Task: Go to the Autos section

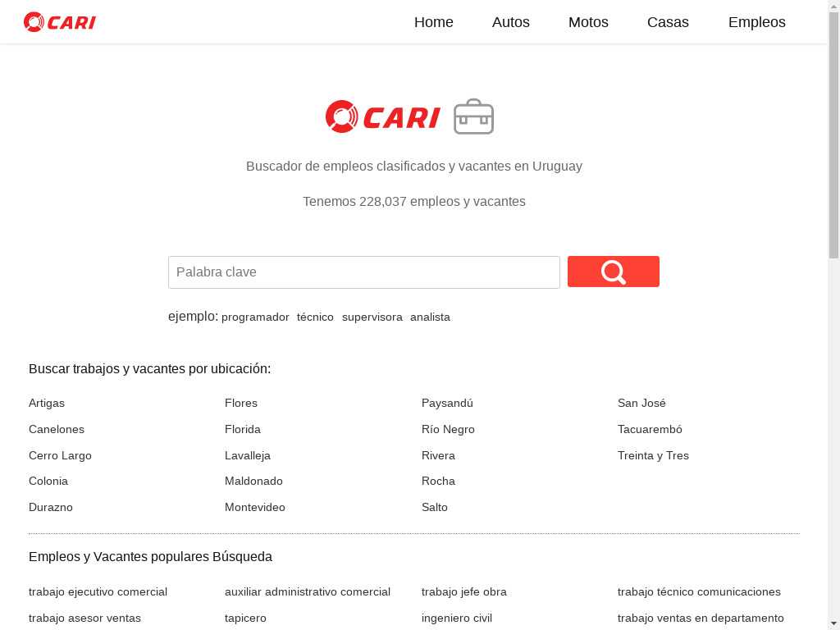Action: [510, 22]
